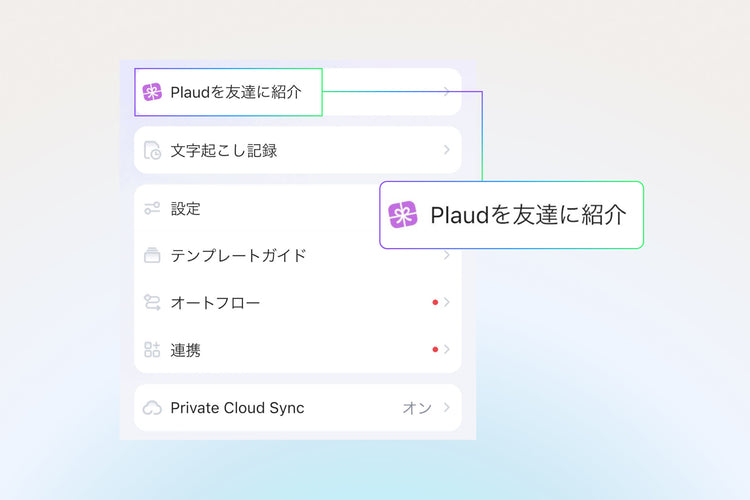Click the chevron on the オートフロー row
Image resolution: width=750 pixels, height=500 pixels.
(447, 302)
